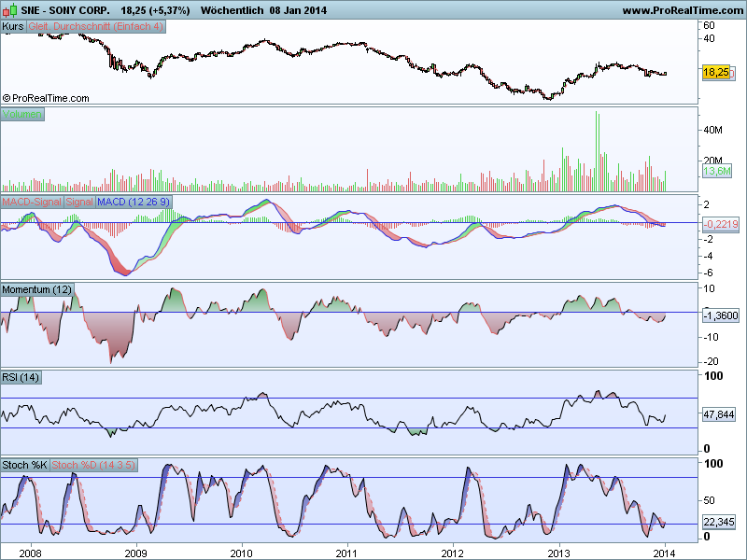
Task: Click the 18,25 (+5,37%) quote text
Action: [x=155, y=10]
